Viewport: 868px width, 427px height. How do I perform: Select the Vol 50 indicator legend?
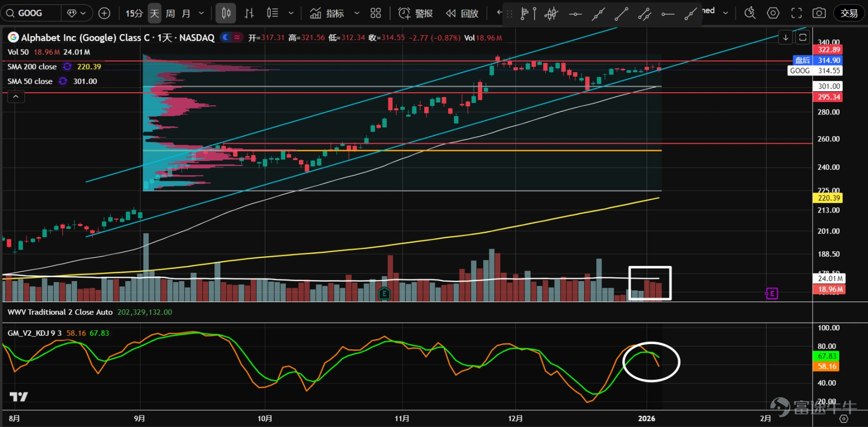pyautogui.click(x=18, y=52)
